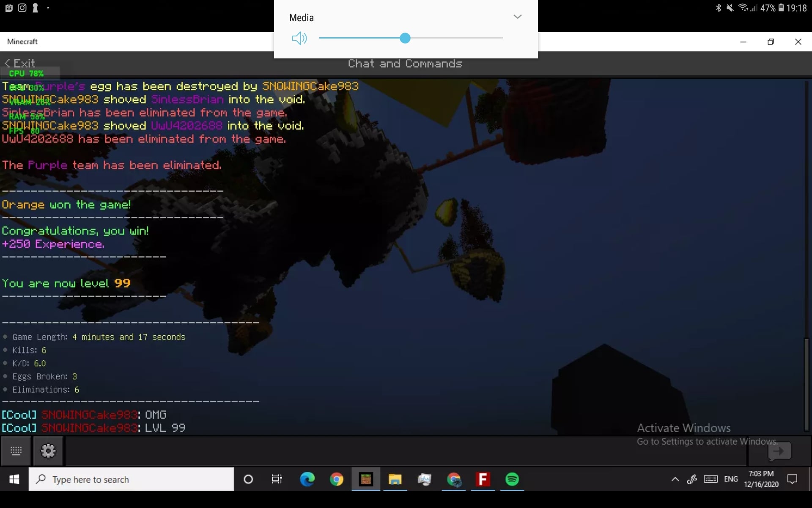Open File Explorer from taskbar
812x508 pixels.
395,479
